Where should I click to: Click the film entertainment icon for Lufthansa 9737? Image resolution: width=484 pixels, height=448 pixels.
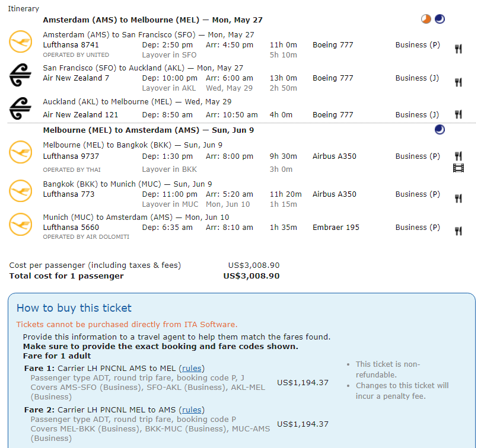point(458,168)
